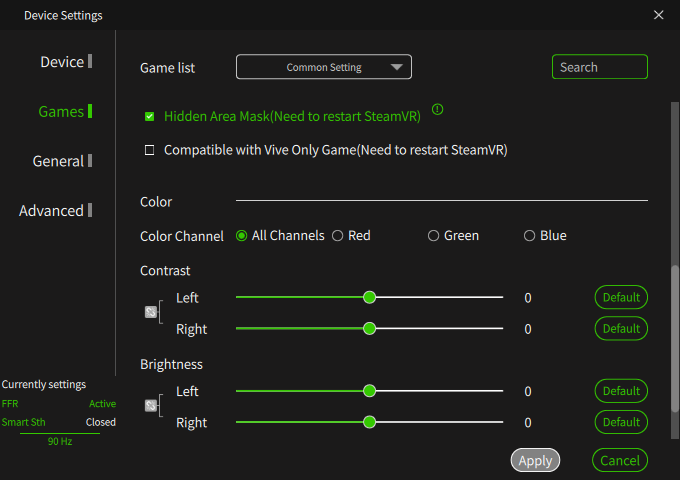Cancel the settings changes

point(620,460)
